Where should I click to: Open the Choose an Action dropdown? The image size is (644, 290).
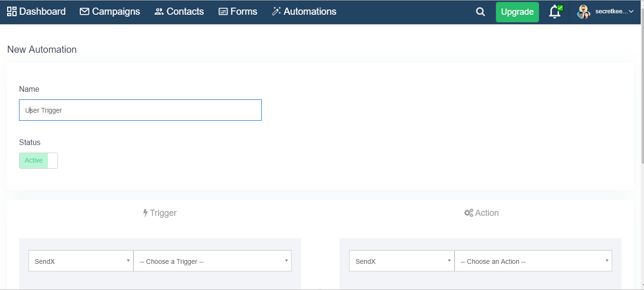(x=533, y=261)
